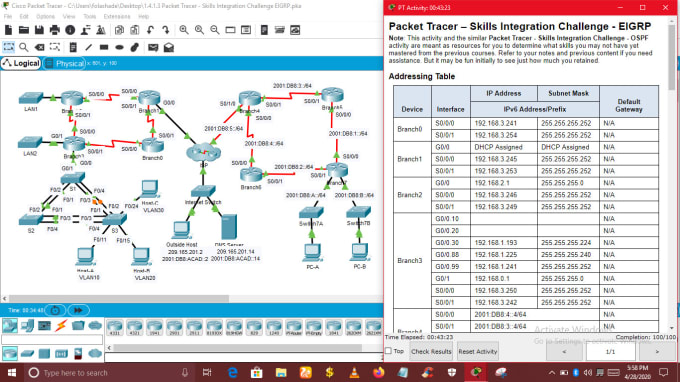The width and height of the screenshot is (680, 382).
Task: Open the View menu
Action: (69, 16)
